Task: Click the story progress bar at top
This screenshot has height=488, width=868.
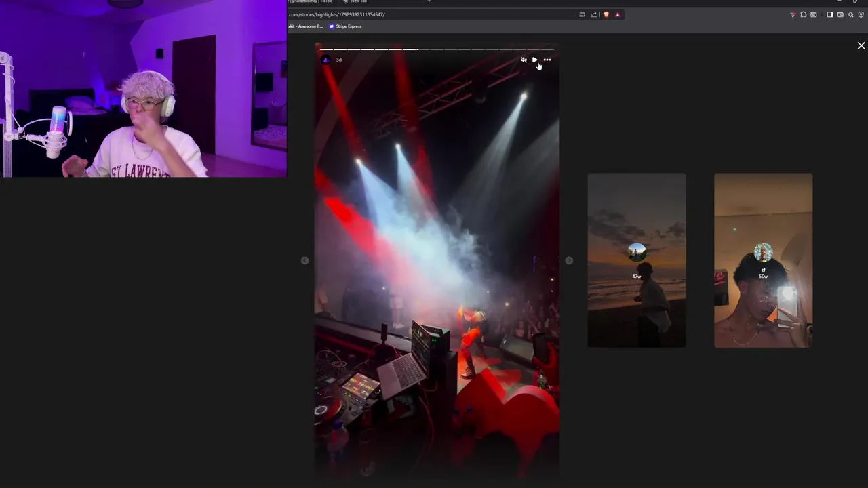Action: tap(437, 49)
